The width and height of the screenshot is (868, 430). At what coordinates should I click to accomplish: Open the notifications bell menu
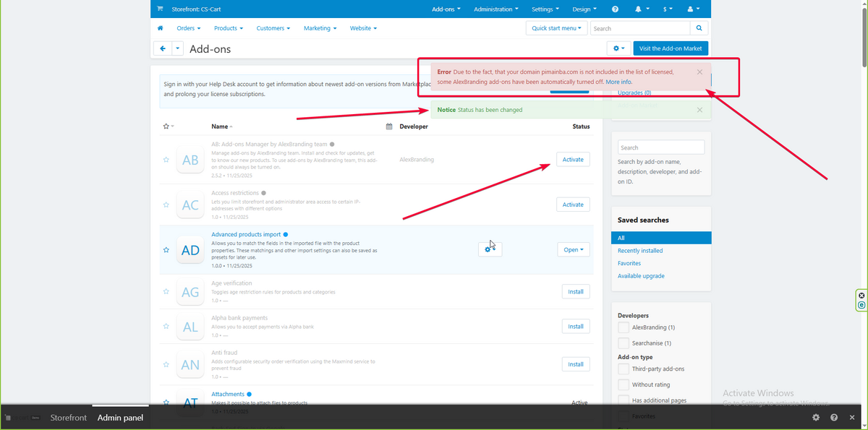click(640, 9)
